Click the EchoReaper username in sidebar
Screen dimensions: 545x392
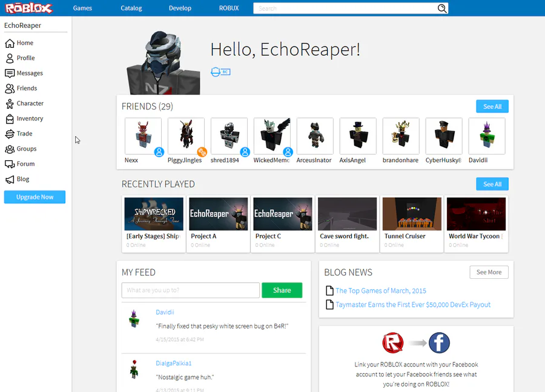pos(22,25)
